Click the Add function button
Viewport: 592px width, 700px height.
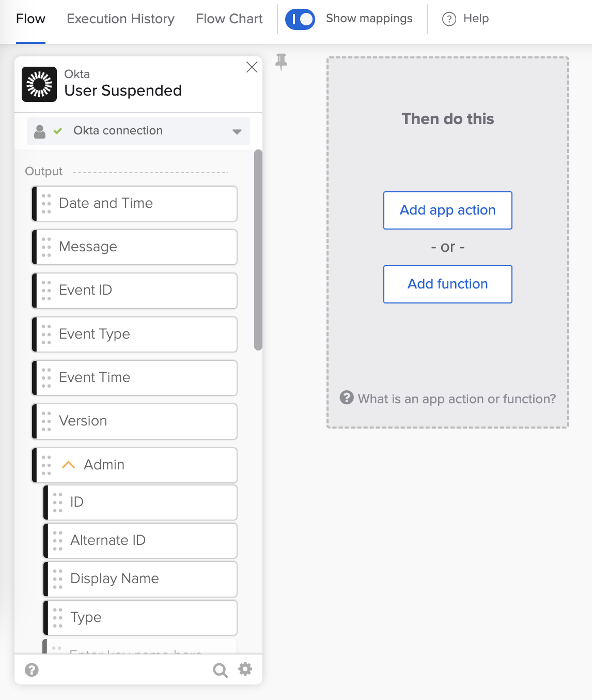447,284
